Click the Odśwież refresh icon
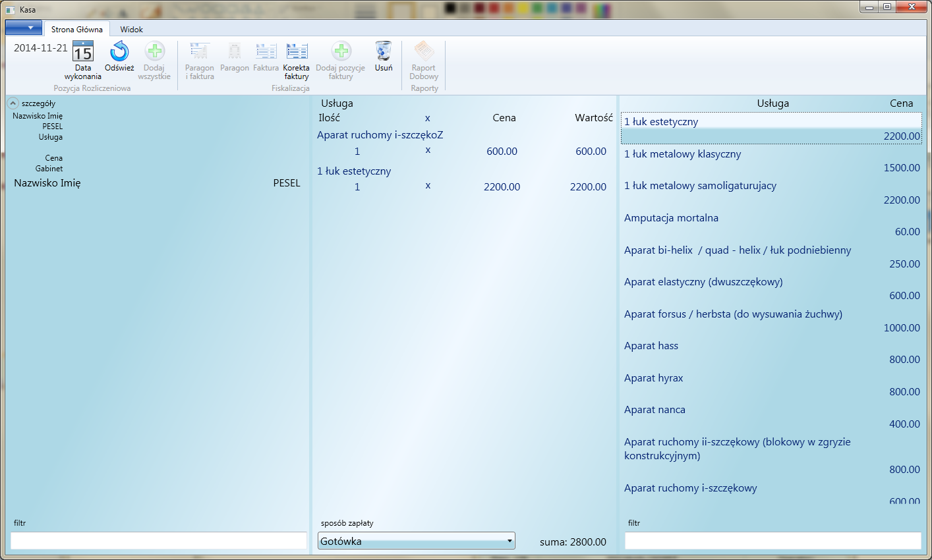932x560 pixels. tap(119, 51)
